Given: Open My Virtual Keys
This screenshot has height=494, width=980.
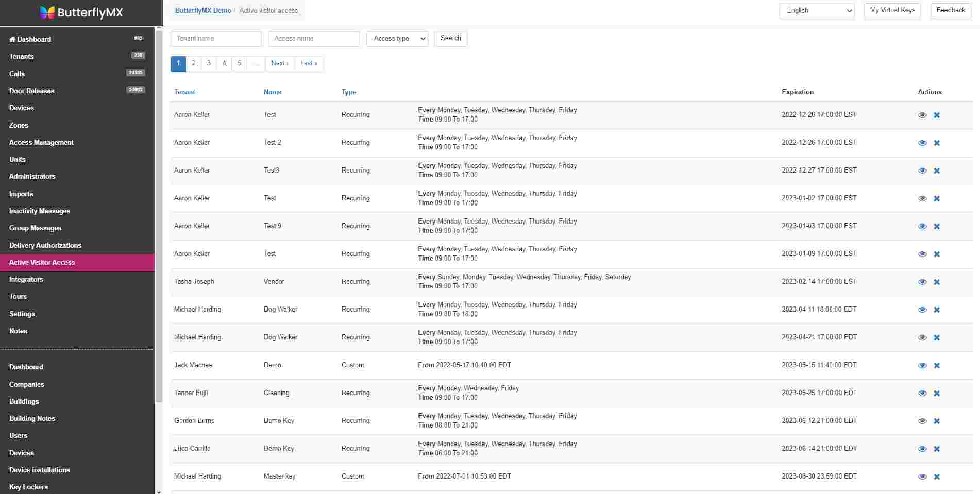Looking at the screenshot, I should tap(892, 11).
